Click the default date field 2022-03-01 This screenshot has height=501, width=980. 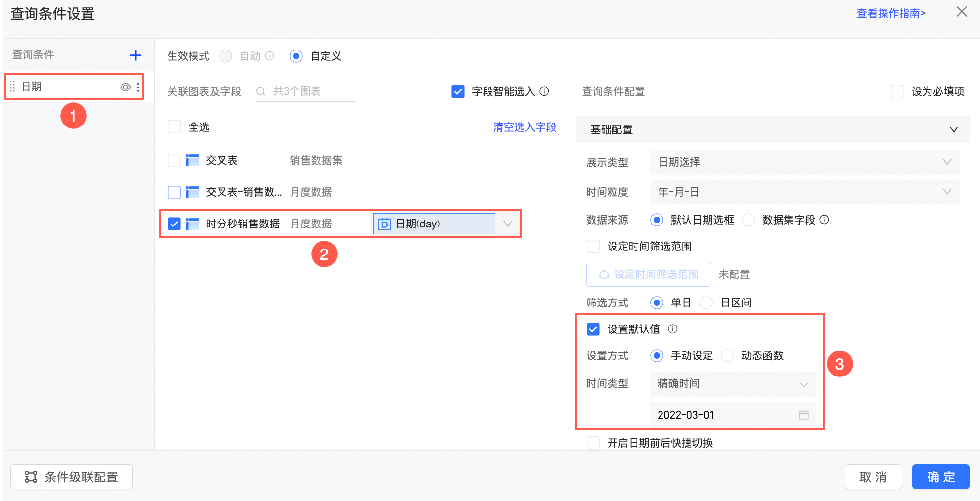[x=733, y=415]
